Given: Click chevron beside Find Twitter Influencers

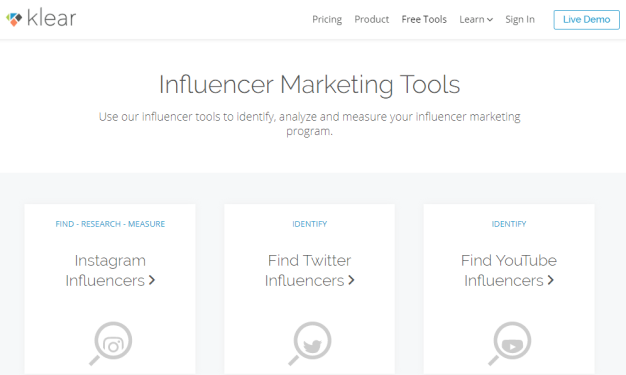Looking at the screenshot, I should click(351, 280).
